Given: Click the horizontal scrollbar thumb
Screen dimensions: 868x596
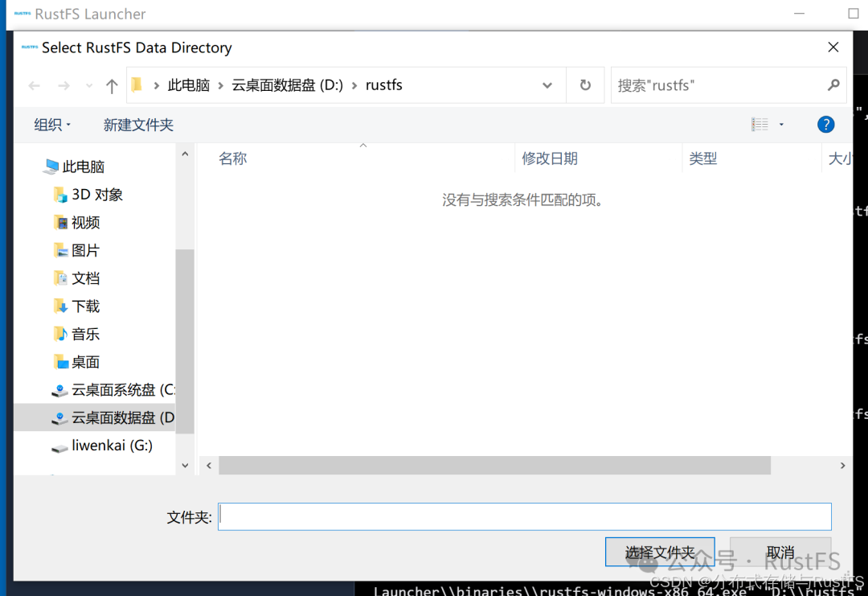Looking at the screenshot, I should point(494,465).
